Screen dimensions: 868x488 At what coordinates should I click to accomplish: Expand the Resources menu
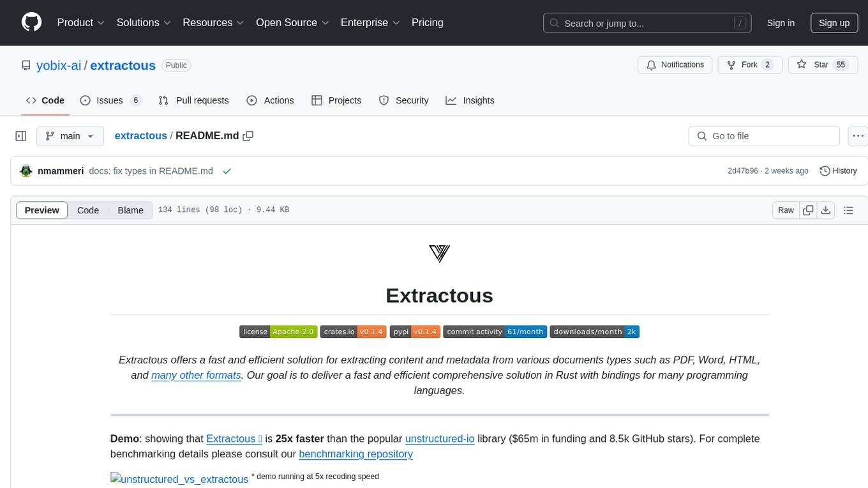214,22
